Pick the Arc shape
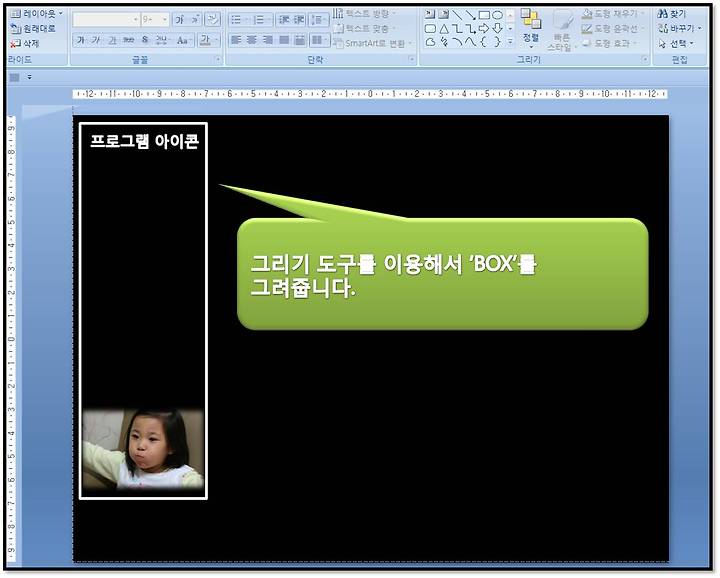 [x=457, y=42]
